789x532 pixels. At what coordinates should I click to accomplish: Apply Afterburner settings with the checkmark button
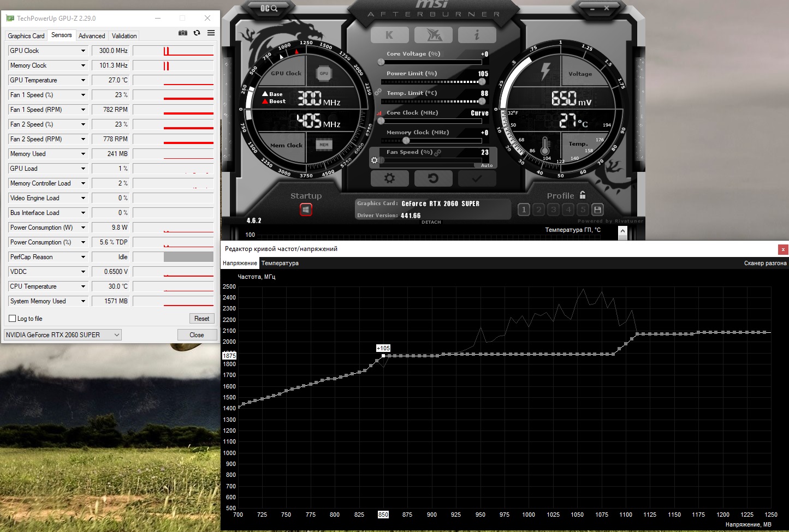(477, 178)
